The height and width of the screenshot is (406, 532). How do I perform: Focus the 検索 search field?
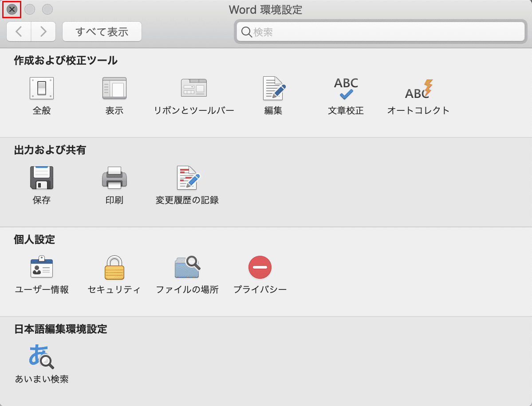381,32
